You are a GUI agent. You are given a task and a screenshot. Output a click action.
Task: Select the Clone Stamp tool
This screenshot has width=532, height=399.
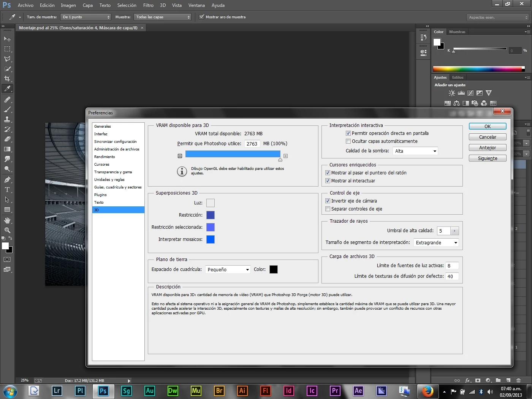(x=7, y=119)
